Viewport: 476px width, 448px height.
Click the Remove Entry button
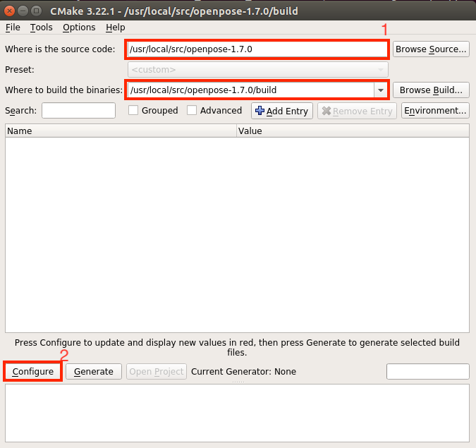357,111
